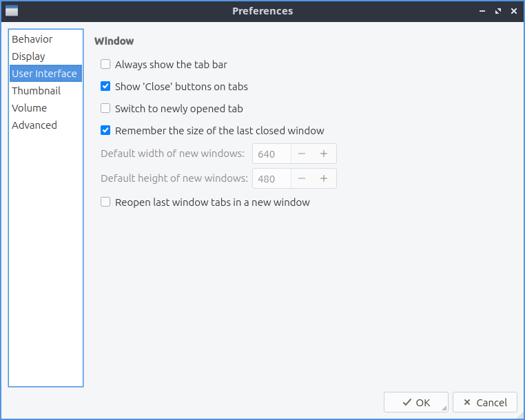Decrease default height with minus button
Screen dimensions: 525x420
(x=302, y=179)
